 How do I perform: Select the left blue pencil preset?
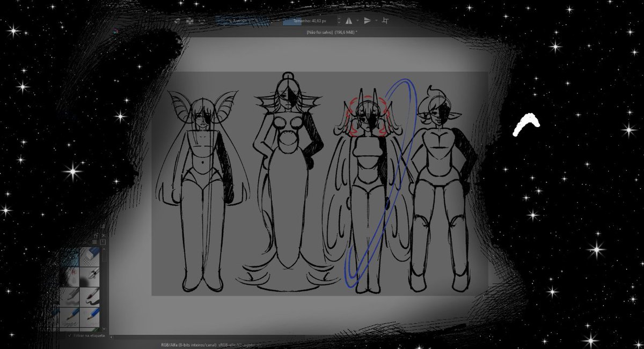tap(70, 317)
